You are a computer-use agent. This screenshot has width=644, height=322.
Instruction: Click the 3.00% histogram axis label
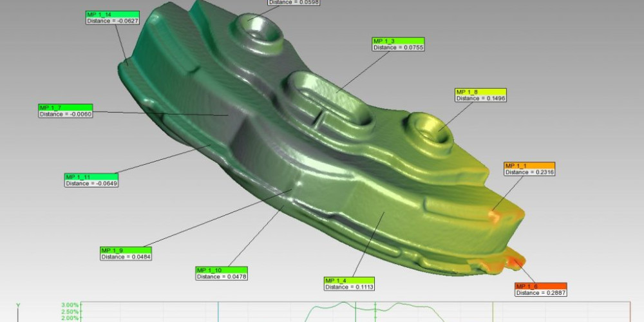[70, 305]
